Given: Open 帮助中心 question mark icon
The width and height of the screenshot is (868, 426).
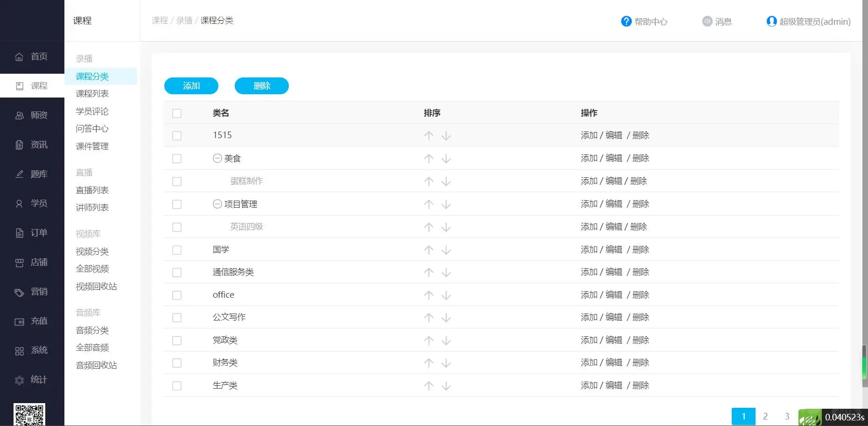Looking at the screenshot, I should 626,21.
